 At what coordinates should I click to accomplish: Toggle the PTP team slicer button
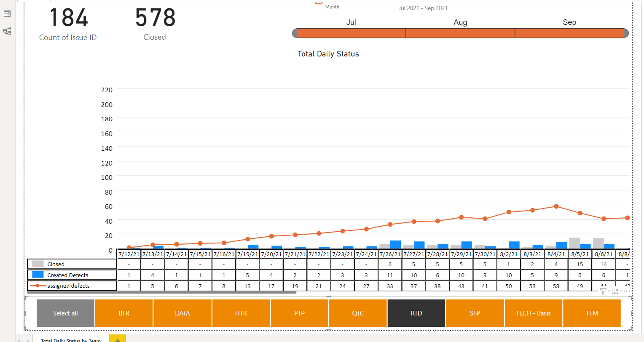[x=299, y=313]
